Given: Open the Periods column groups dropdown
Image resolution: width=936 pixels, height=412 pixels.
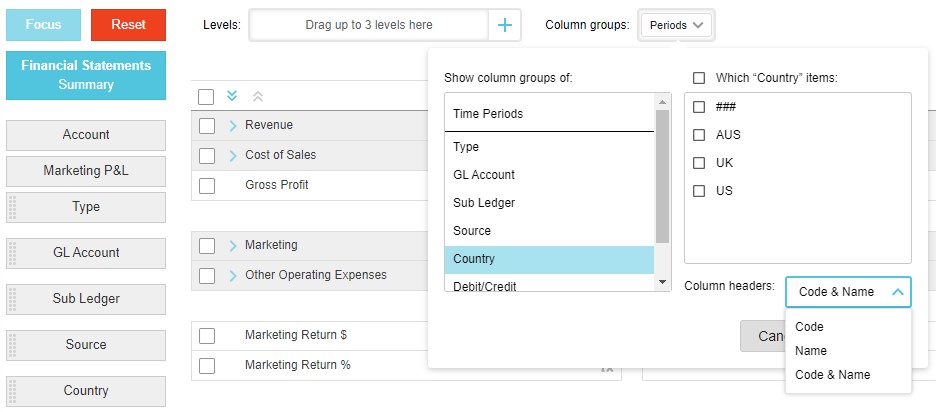Looking at the screenshot, I should [x=675, y=25].
